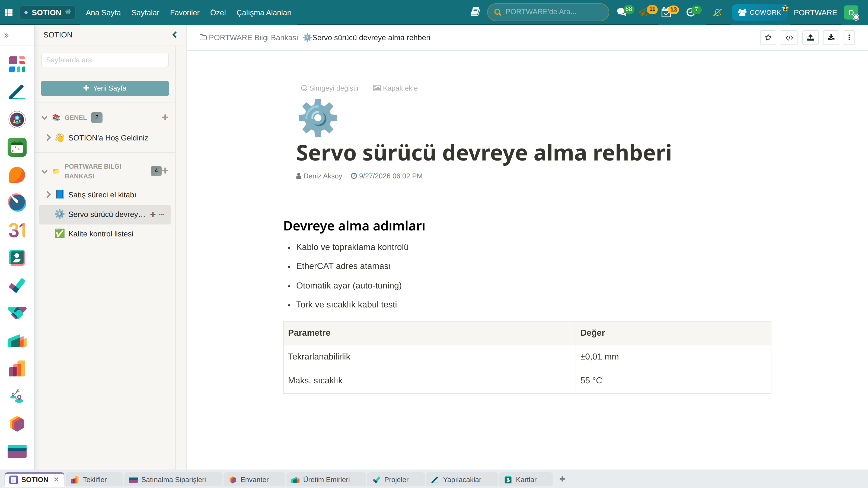The width and height of the screenshot is (868, 488).
Task: Open the orange speech bubble app in sidebar
Action: point(17,175)
